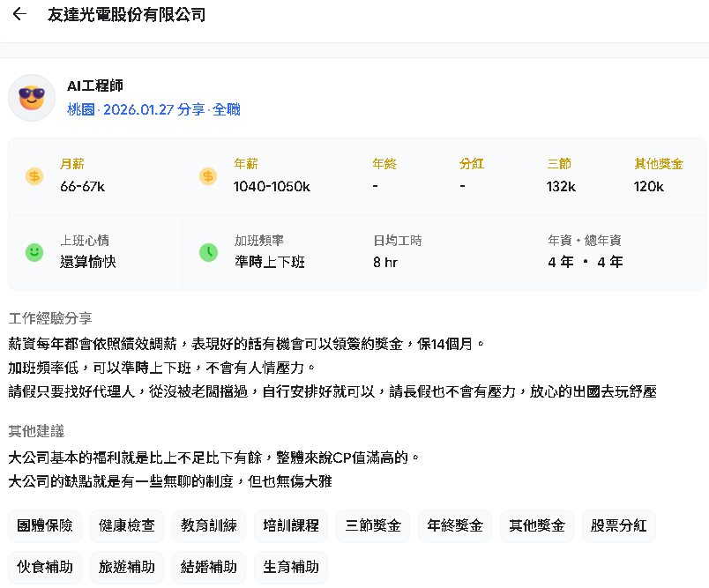Select the 旅遊補助 benefit tag
The image size is (709, 588).
(x=127, y=567)
